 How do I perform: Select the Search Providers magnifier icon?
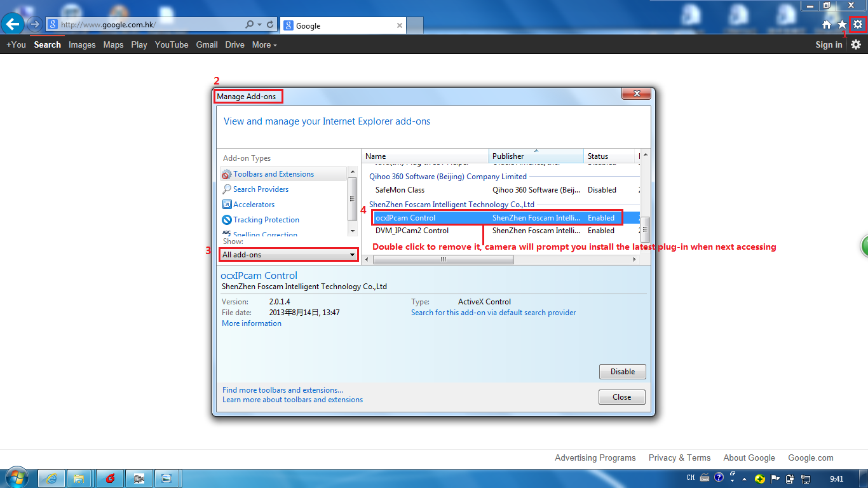coord(227,189)
